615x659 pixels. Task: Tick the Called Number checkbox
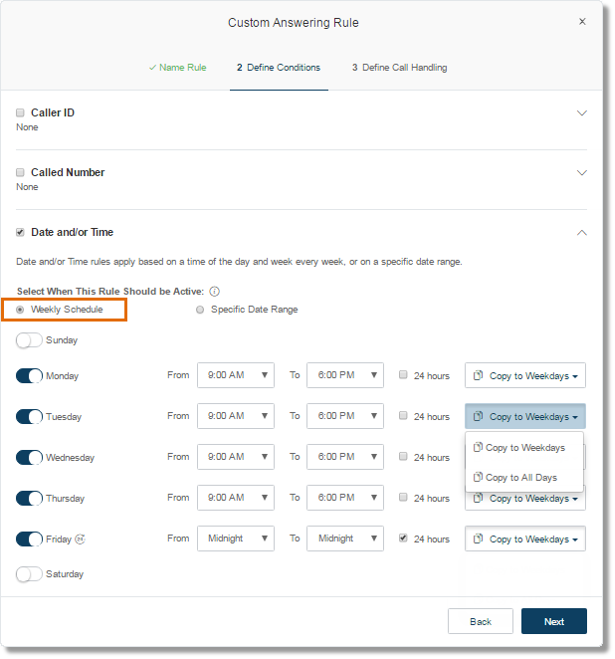[20, 172]
